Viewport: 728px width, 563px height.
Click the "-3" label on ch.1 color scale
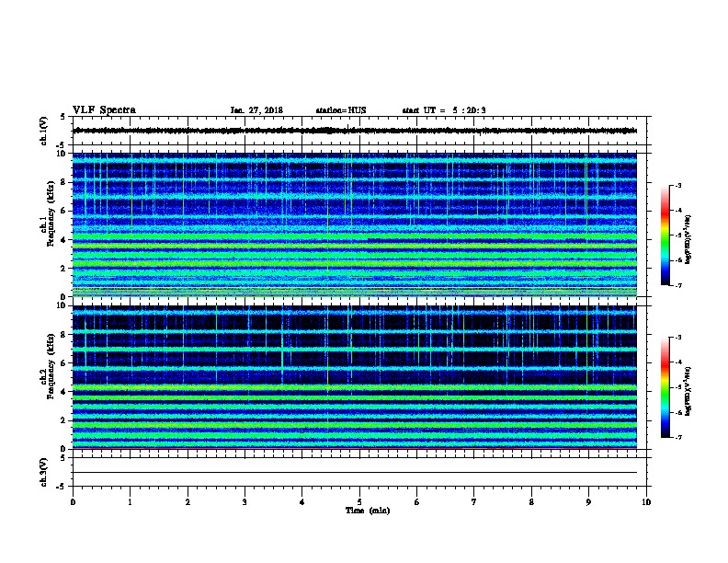(678, 186)
